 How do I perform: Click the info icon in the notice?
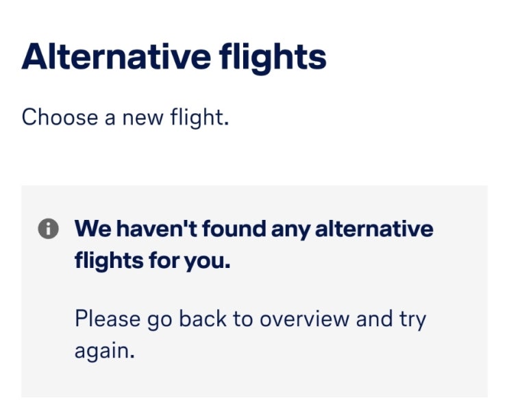coord(48,230)
